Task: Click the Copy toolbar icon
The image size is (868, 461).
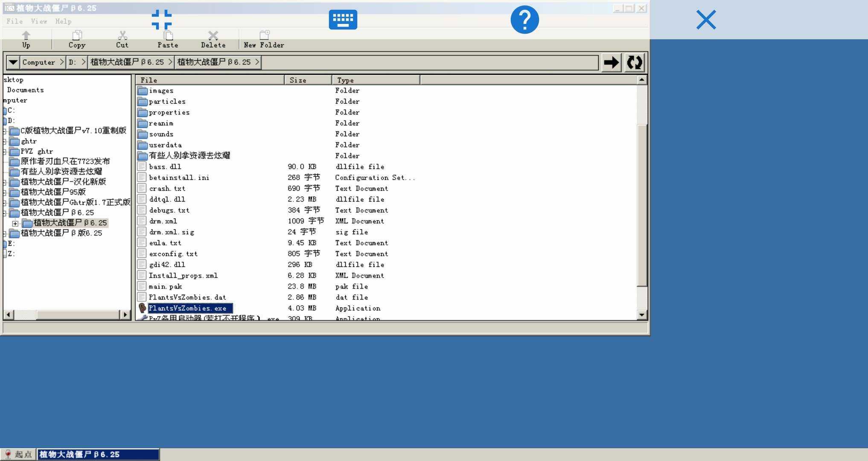Action: [77, 35]
